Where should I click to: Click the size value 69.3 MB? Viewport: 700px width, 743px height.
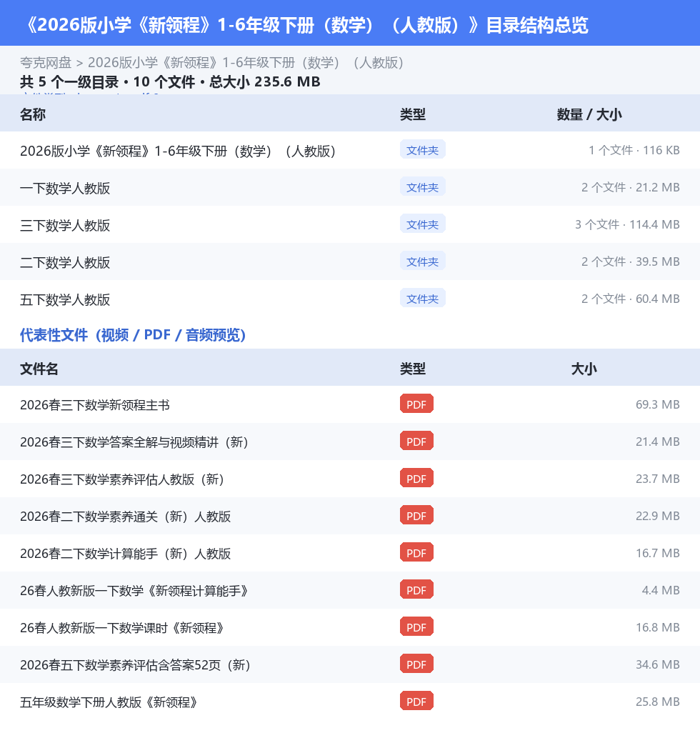click(657, 404)
